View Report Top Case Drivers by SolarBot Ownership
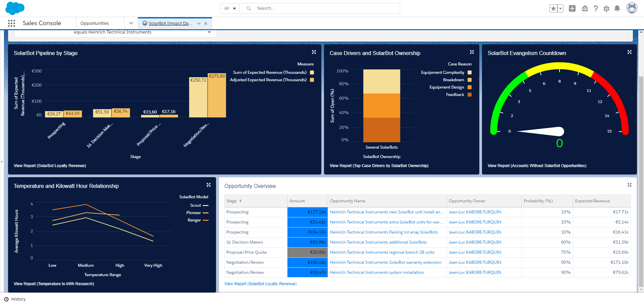Screen dimensions: 644x306 click(379, 166)
